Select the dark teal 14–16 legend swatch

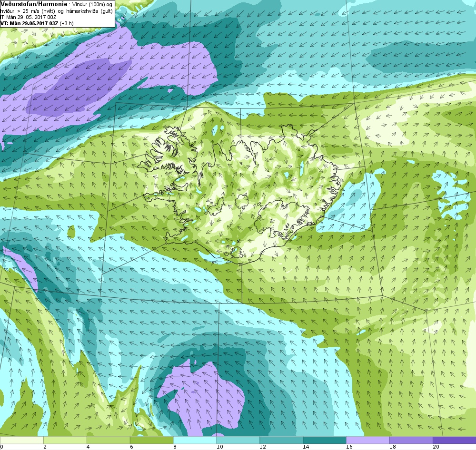325,440
